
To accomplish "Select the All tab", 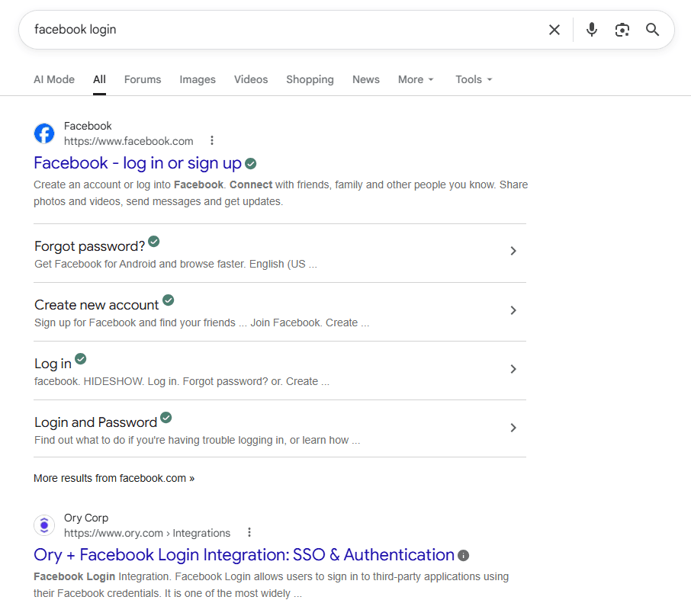I will [x=100, y=79].
